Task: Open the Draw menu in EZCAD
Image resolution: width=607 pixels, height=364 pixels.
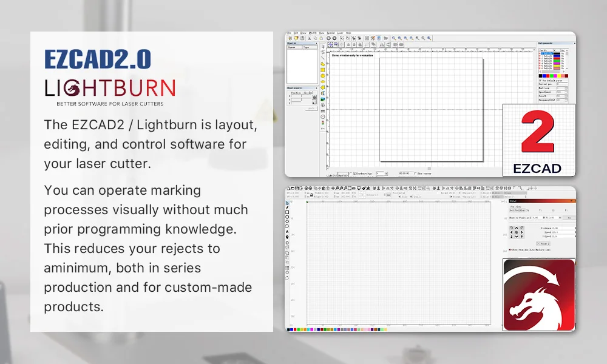Action: tap(303, 33)
